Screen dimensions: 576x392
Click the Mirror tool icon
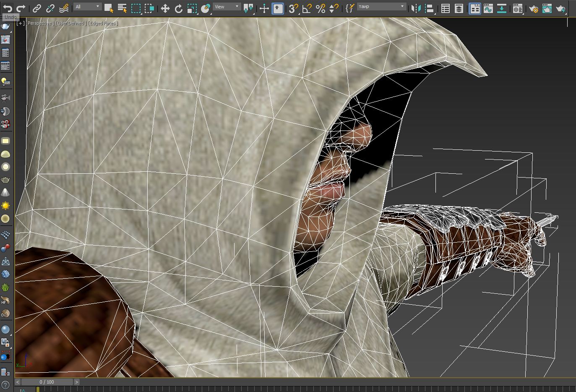[x=415, y=8]
